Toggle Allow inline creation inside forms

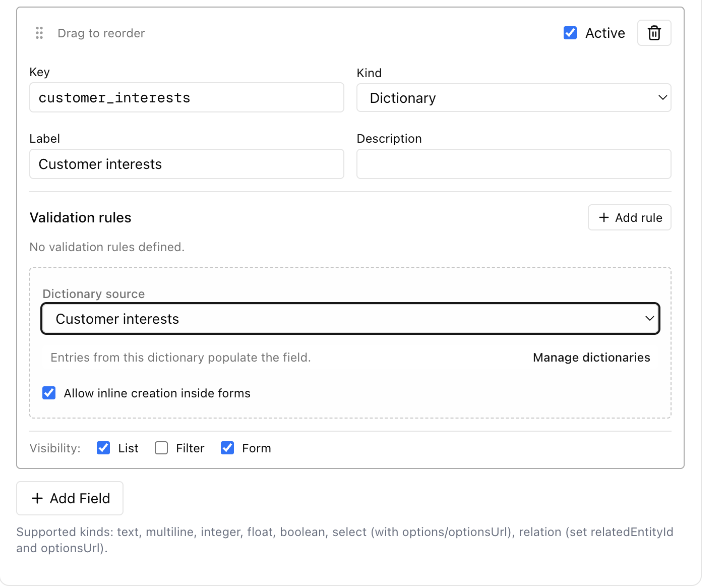click(49, 393)
